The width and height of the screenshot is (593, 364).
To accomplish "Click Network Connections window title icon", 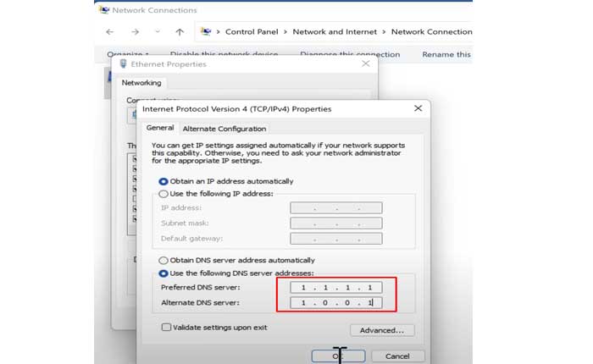I will (103, 10).
